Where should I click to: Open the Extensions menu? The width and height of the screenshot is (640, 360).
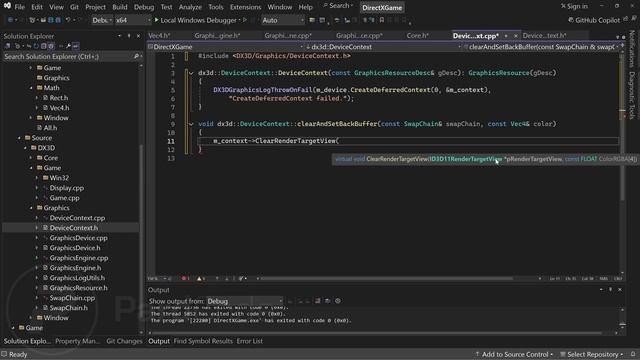[245, 7]
